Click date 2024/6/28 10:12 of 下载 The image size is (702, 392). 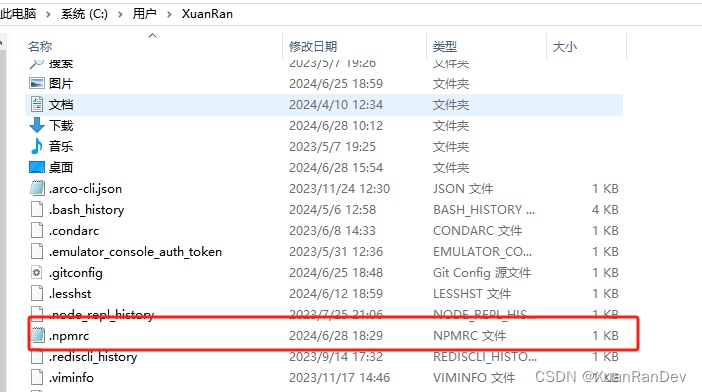[x=336, y=125]
